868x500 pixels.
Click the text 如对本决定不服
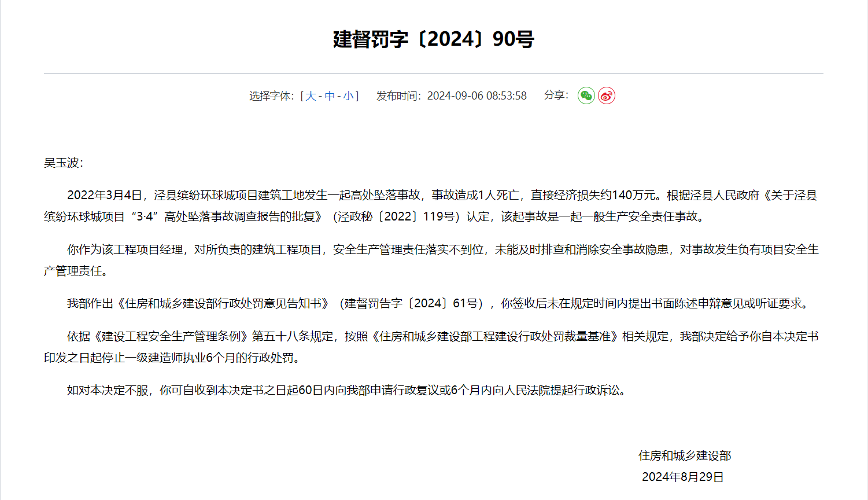click(108, 390)
